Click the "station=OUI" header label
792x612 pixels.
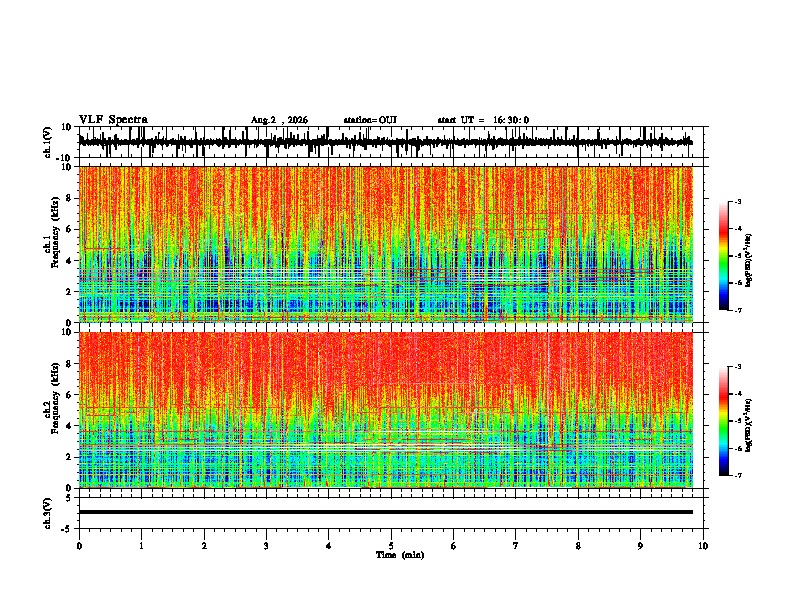[x=370, y=120]
